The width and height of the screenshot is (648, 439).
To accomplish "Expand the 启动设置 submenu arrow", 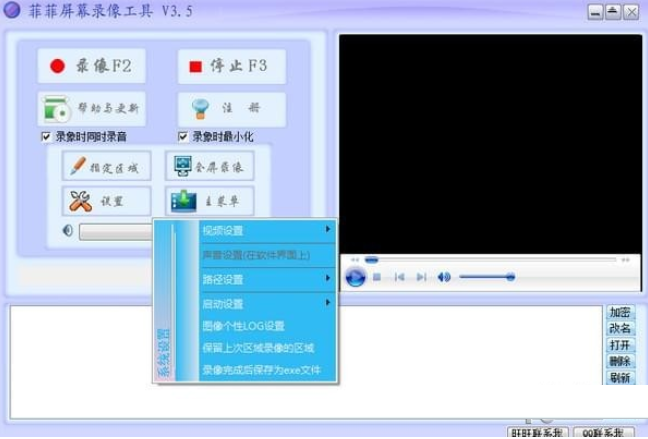I will (x=328, y=303).
